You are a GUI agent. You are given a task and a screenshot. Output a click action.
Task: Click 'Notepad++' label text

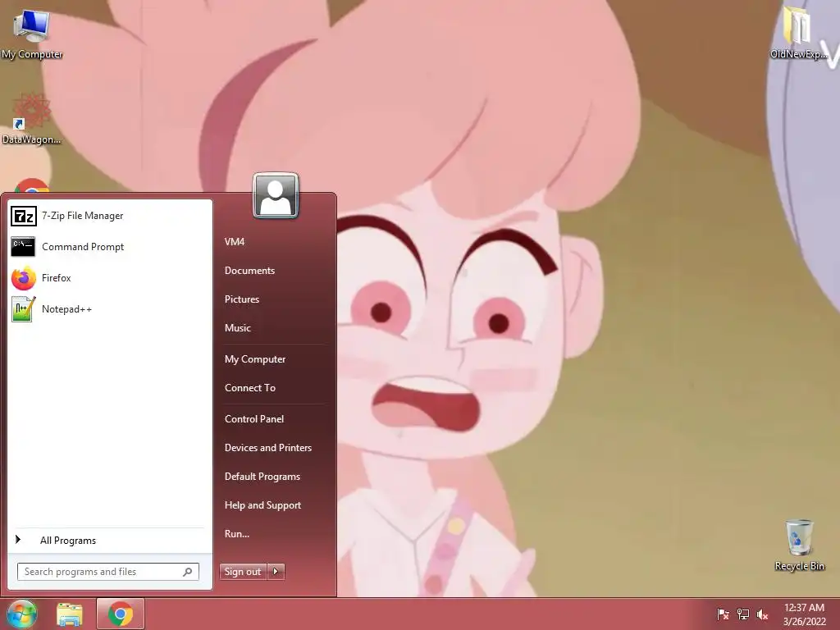[x=67, y=309]
